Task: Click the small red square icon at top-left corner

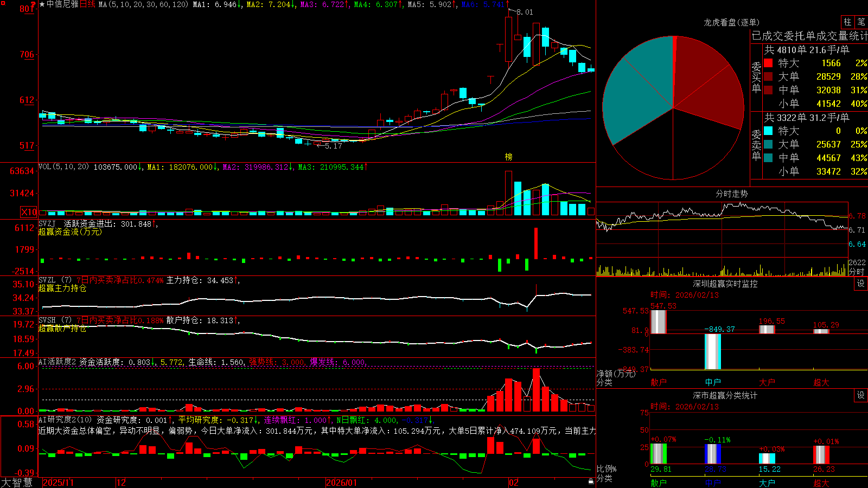Action: tap(3, 3)
